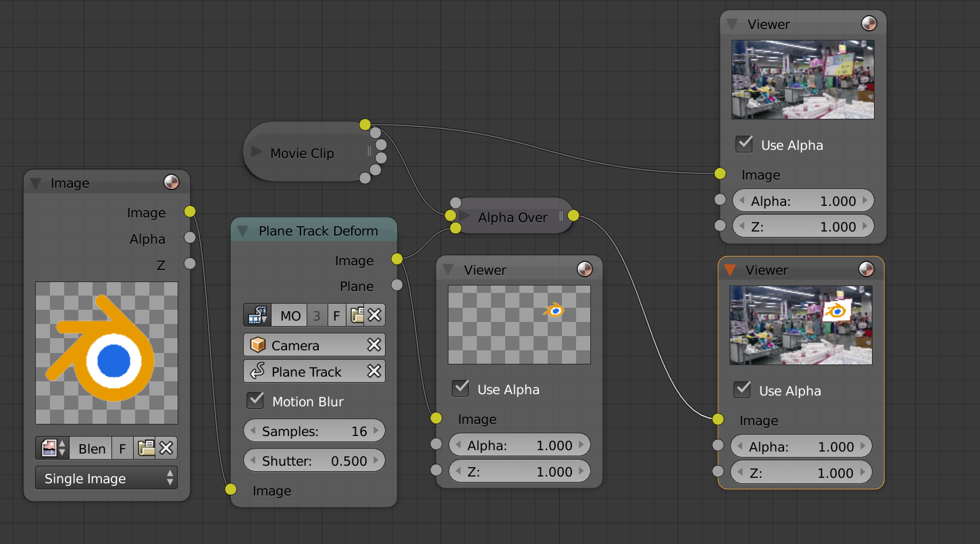Click the F fake user button in Image node
This screenshot has width=980, height=544.
[x=122, y=448]
